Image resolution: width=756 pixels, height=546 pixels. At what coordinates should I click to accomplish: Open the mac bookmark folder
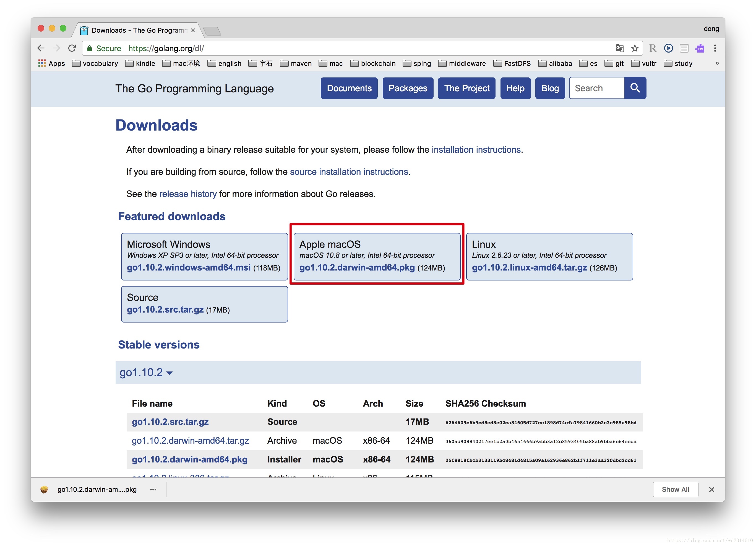[x=331, y=63]
